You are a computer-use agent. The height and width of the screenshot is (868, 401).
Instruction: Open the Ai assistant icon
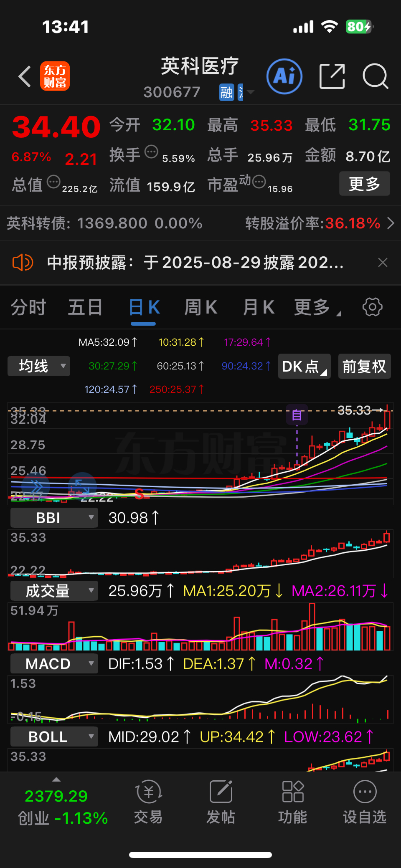284,76
